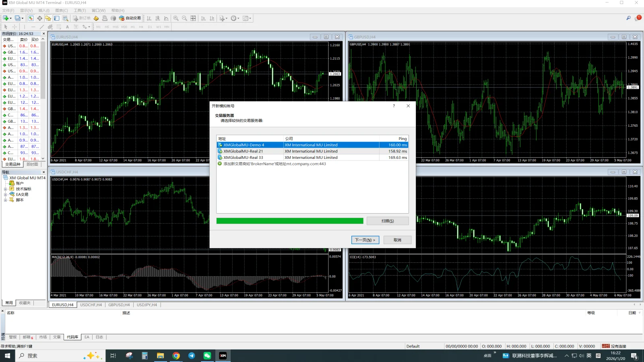This screenshot has width=644, height=362.
Task: Toggle the 自动交易 AutoTrading button
Action: (x=130, y=18)
